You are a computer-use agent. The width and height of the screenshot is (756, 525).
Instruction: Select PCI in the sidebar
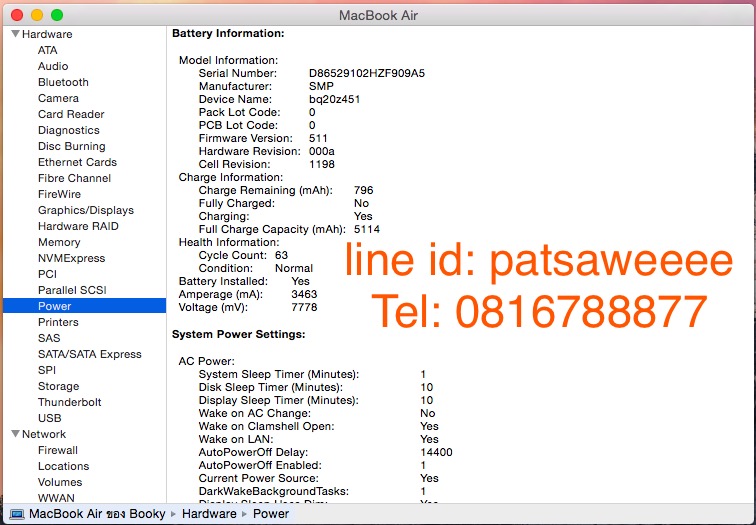[47, 274]
